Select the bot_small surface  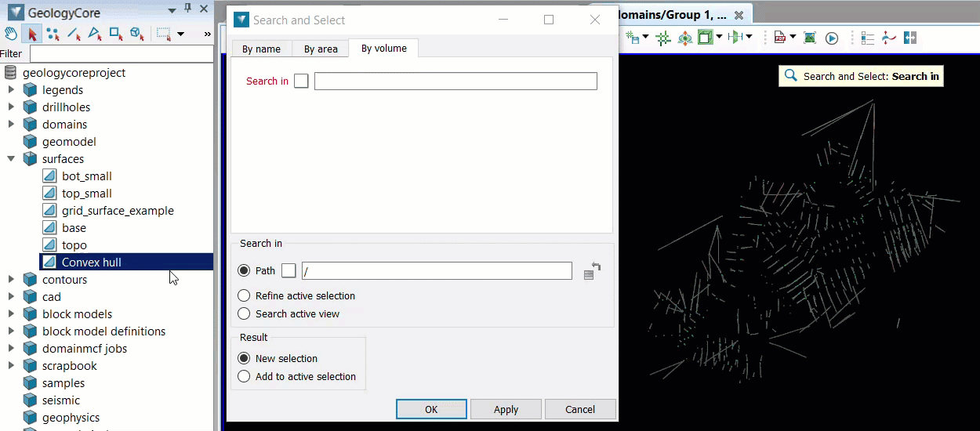pyautogui.click(x=86, y=176)
